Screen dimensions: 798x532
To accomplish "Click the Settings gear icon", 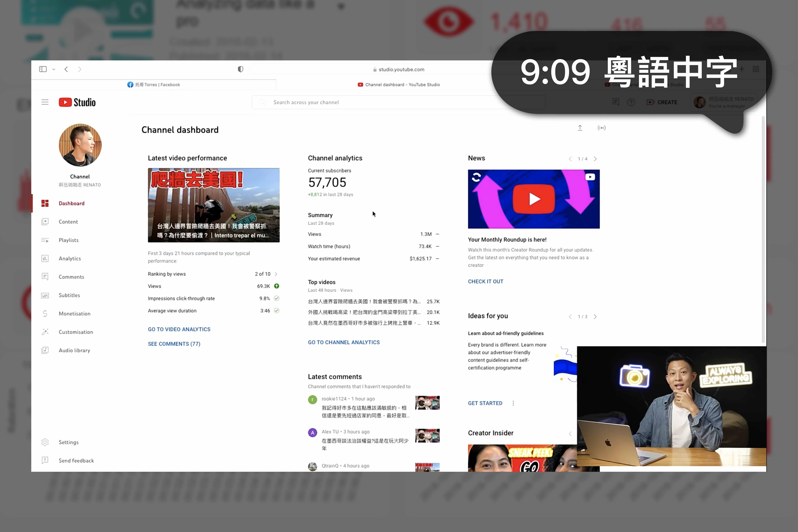I will coord(45,442).
